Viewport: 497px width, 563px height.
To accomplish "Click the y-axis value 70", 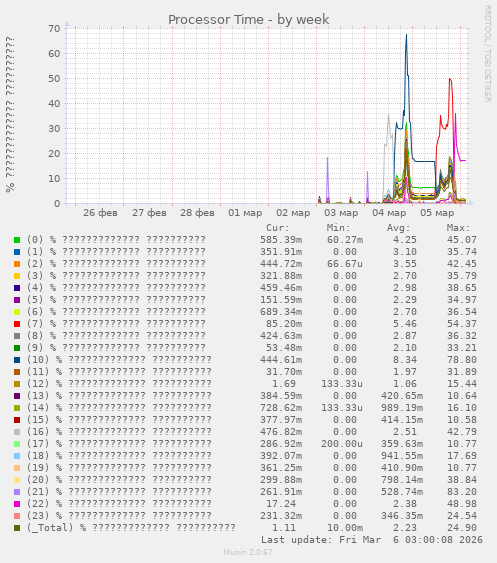I will pos(54,28).
